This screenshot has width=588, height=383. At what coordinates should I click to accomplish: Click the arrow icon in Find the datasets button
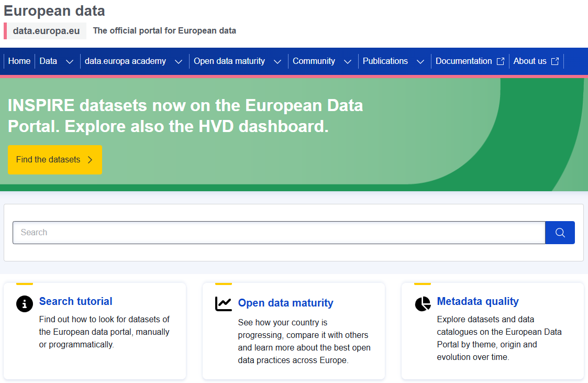90,160
